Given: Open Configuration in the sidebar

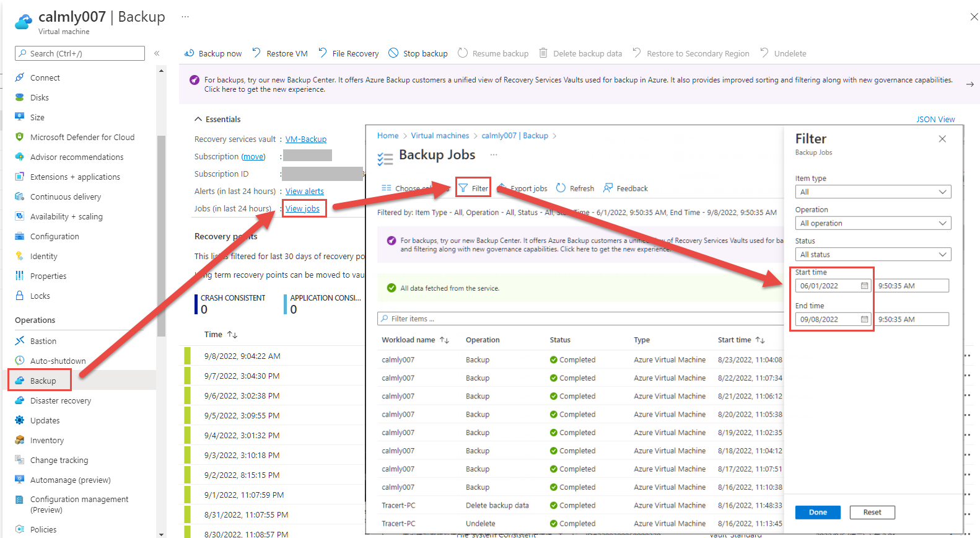Looking at the screenshot, I should tap(55, 236).
